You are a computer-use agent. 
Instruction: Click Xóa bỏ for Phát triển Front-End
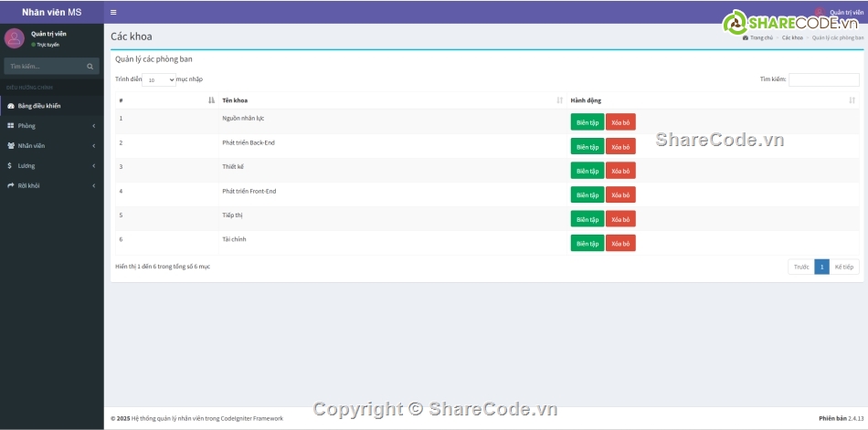coord(620,194)
